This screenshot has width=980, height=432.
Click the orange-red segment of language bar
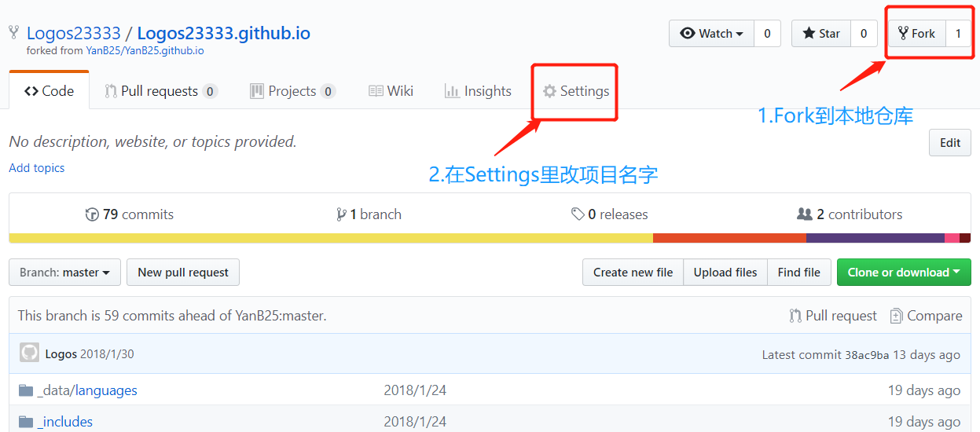729,238
